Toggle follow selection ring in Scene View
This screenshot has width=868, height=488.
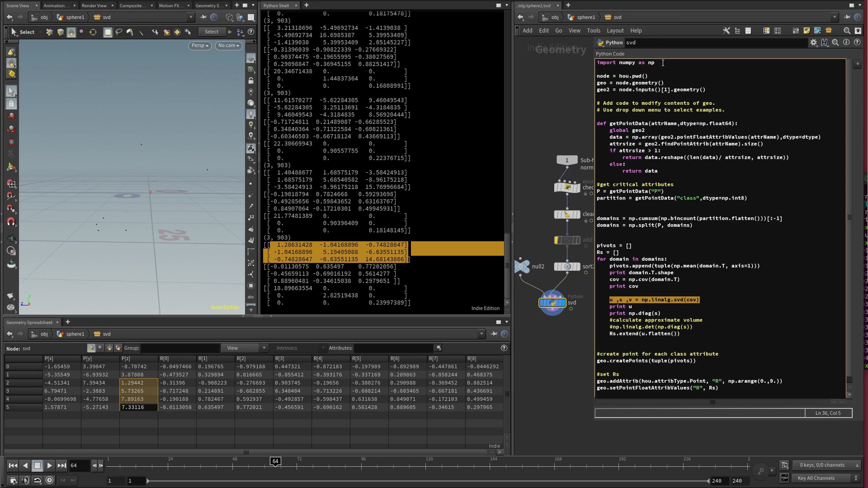point(214,17)
